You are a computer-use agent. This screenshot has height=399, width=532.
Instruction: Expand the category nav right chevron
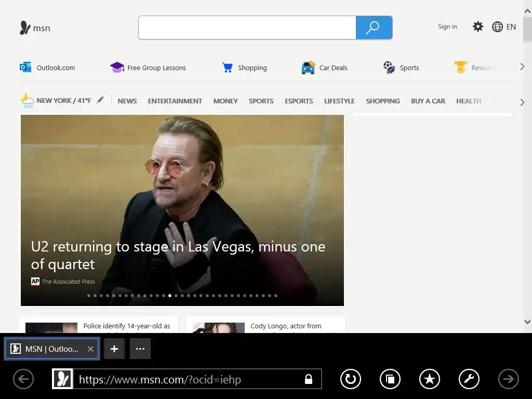coord(522,102)
